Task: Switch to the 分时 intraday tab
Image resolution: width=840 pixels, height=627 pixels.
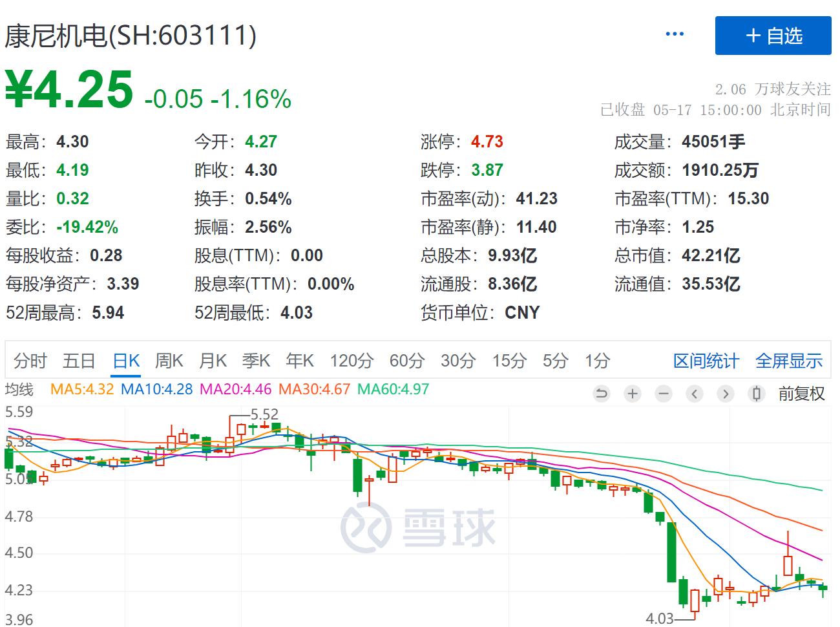Action: 30,361
